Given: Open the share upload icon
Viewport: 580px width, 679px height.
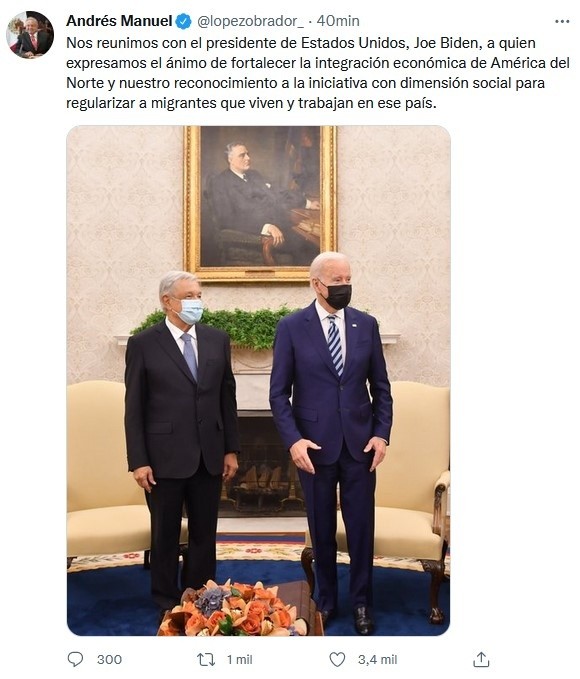Looking at the screenshot, I should point(481,659).
